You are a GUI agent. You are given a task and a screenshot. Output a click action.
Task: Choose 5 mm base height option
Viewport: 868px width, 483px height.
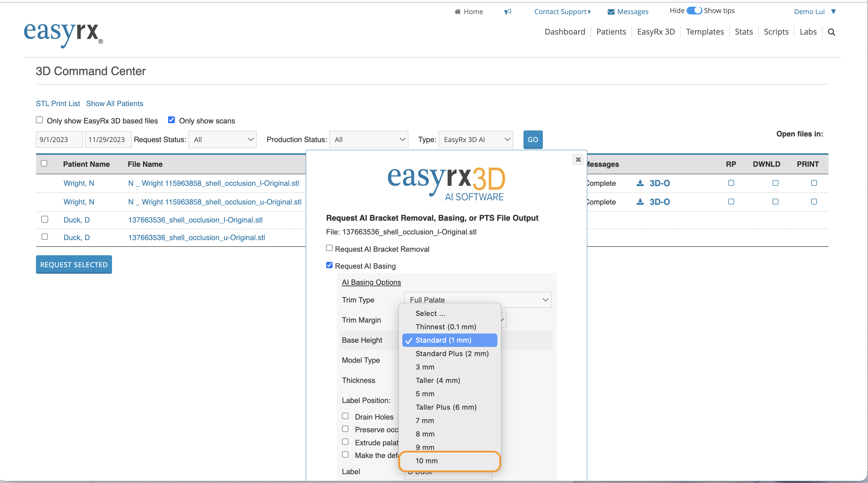(x=450, y=394)
